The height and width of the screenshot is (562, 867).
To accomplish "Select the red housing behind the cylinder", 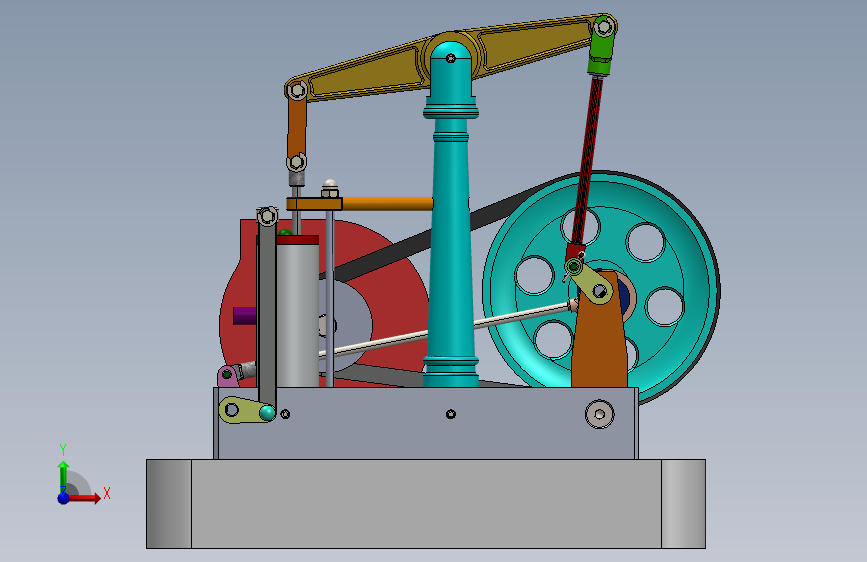I will [x=398, y=310].
